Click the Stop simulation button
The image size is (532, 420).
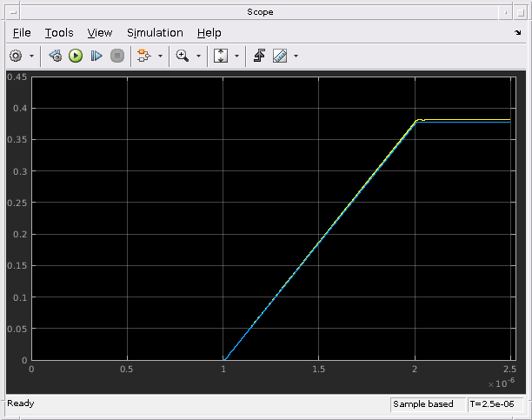coord(117,56)
